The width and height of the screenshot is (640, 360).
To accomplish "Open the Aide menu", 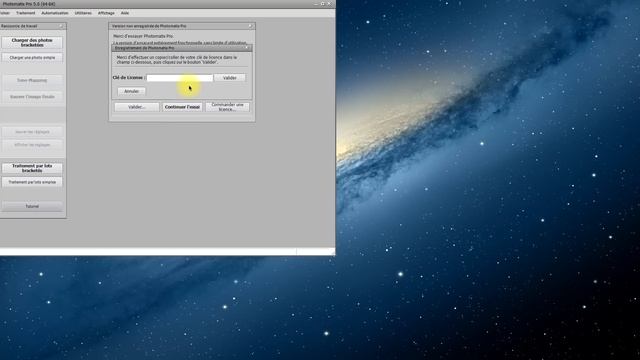I will (125, 13).
